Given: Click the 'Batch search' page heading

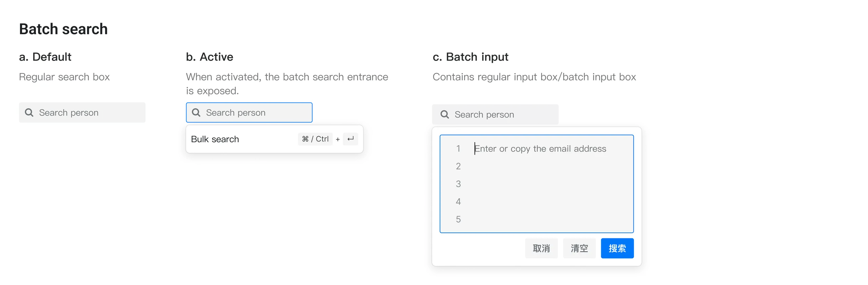Looking at the screenshot, I should tap(63, 29).
